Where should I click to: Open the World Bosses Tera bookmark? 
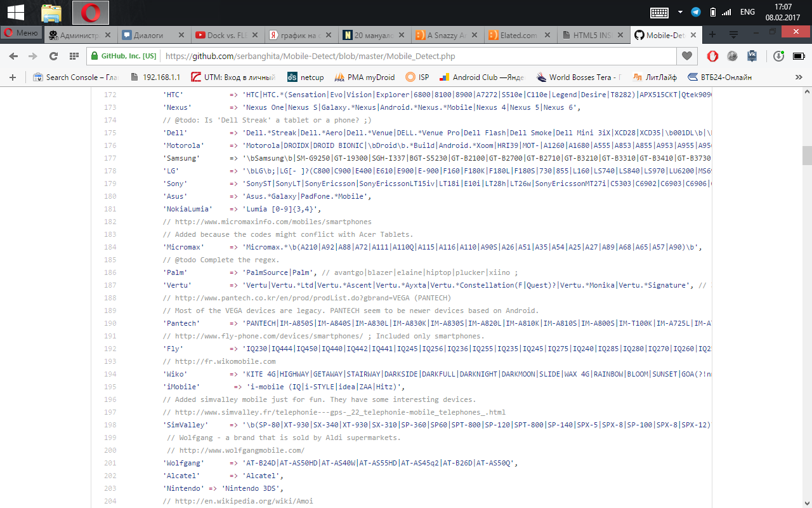tap(579, 77)
